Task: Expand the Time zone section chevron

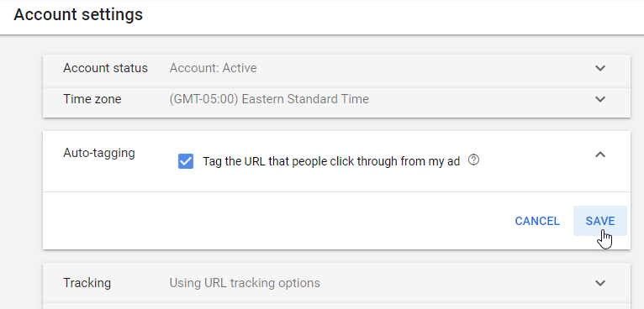Action: tap(600, 99)
